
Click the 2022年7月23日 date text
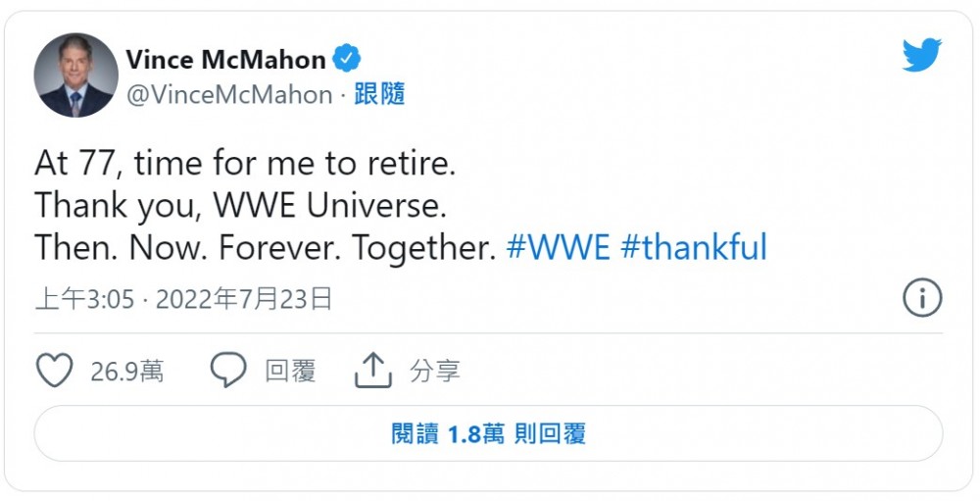pyautogui.click(x=244, y=300)
